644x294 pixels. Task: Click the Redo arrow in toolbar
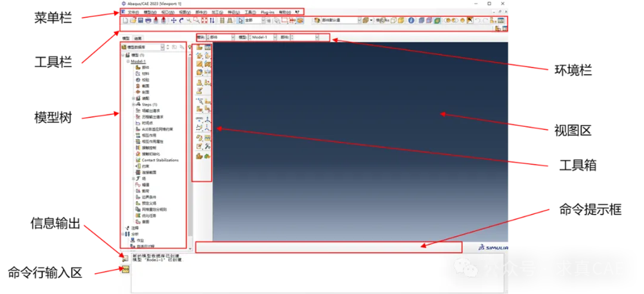485,20
